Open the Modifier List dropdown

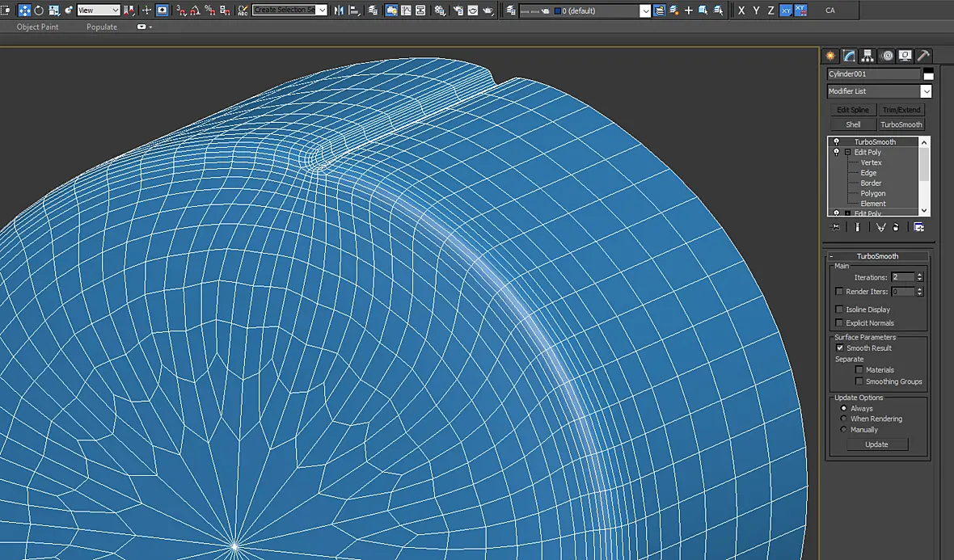click(x=926, y=91)
